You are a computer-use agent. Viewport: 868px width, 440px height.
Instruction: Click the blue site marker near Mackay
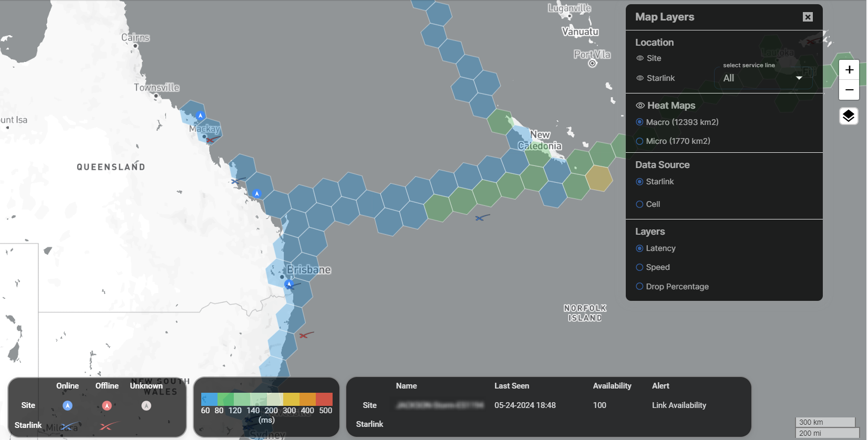point(200,115)
